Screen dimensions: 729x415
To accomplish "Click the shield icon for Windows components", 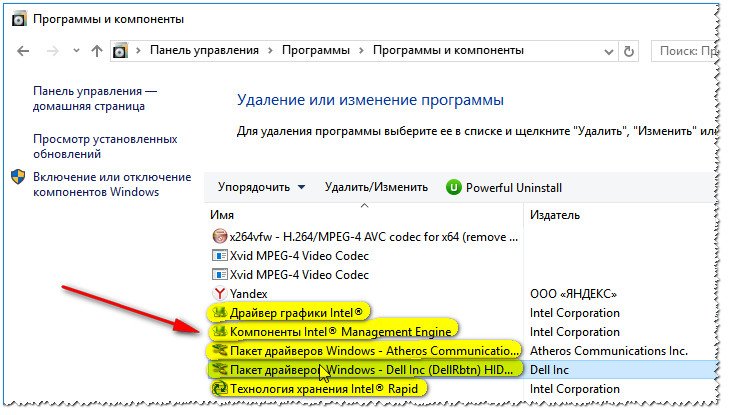I will [19, 177].
